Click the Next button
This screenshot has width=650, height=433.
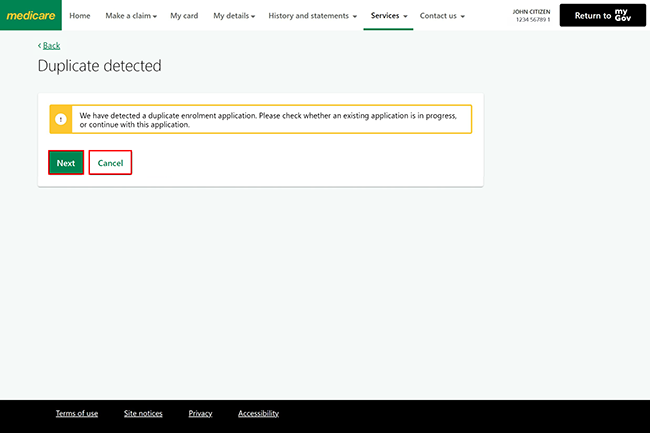coord(66,162)
